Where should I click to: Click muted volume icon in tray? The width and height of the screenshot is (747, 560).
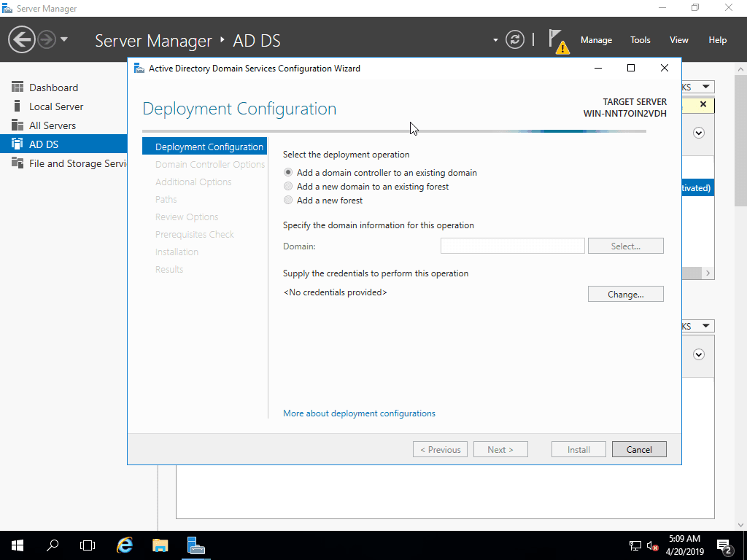[653, 545]
